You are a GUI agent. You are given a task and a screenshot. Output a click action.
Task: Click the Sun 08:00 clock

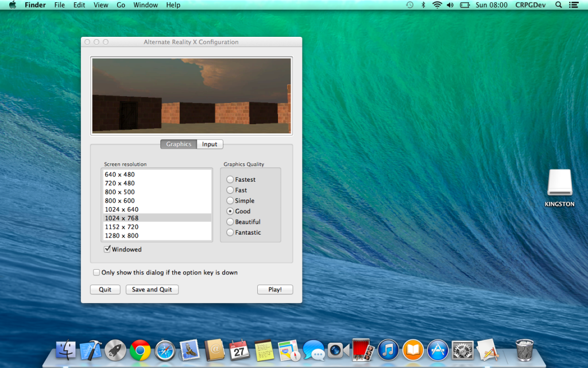(492, 5)
